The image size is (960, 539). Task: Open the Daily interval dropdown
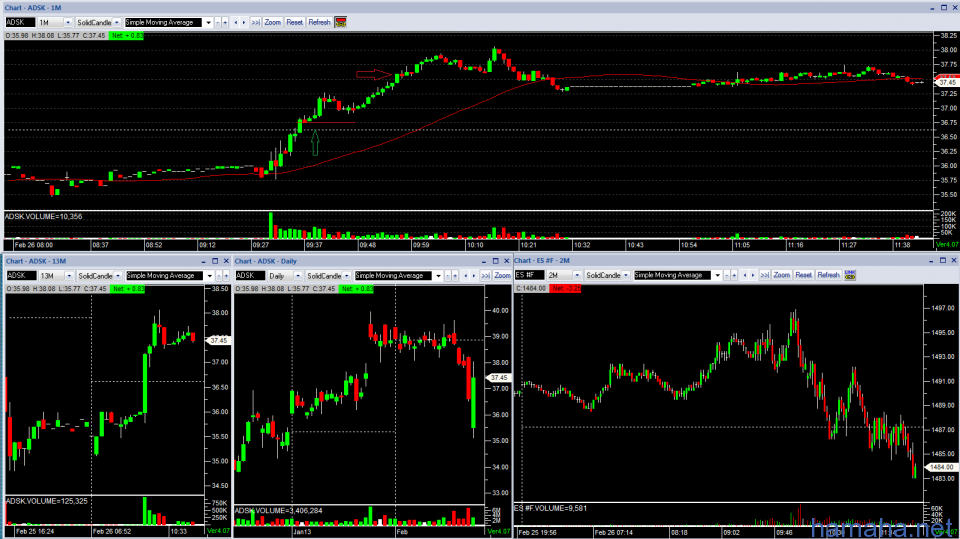(298, 276)
